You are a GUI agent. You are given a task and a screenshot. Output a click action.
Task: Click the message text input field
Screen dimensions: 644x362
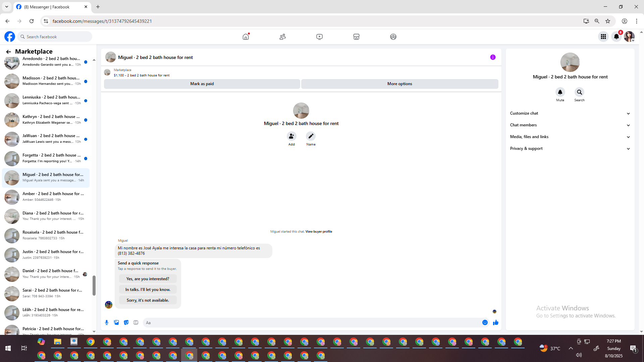pyautogui.click(x=312, y=323)
